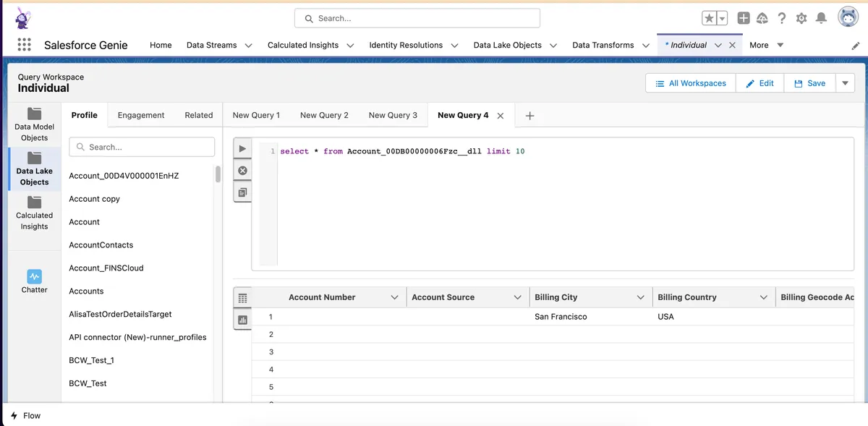Open the Individual tab dropdown chevron
This screenshot has height=426, width=868.
[718, 45]
